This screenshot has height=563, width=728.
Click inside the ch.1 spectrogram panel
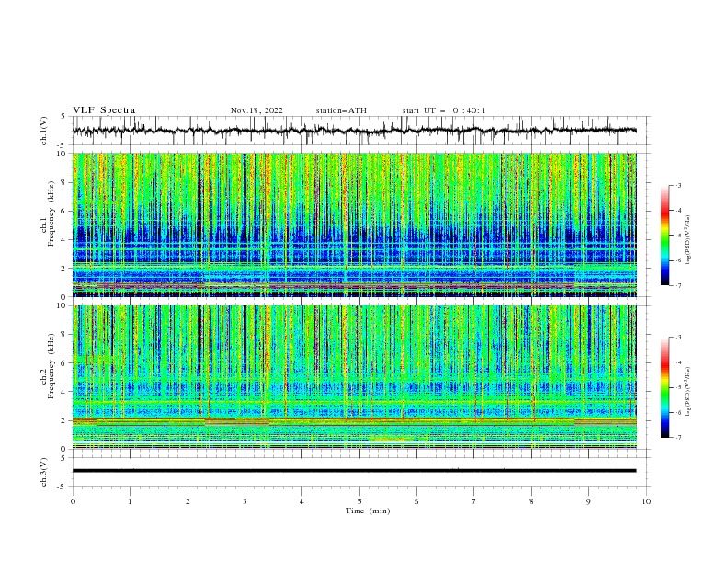(354, 224)
